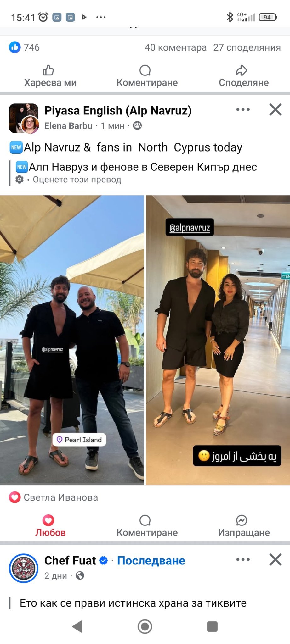View the 746 likes reaction count

coord(24,47)
